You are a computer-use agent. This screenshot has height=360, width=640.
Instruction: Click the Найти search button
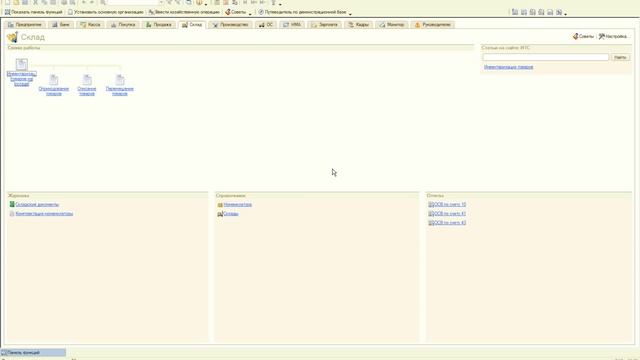[x=620, y=58]
